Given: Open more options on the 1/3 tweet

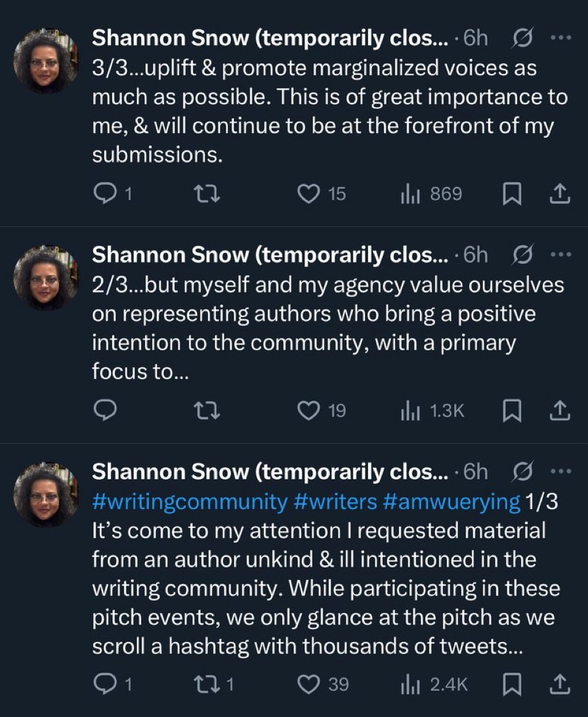Looking at the screenshot, I should tap(560, 471).
